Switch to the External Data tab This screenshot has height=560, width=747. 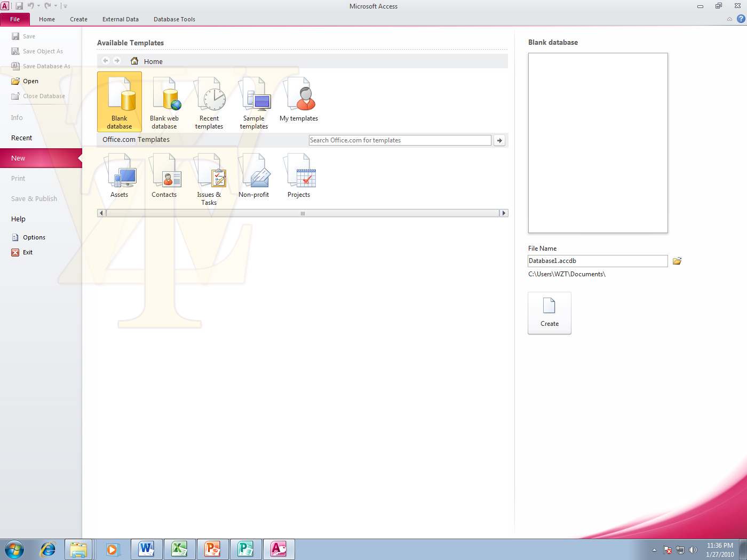pyautogui.click(x=121, y=19)
